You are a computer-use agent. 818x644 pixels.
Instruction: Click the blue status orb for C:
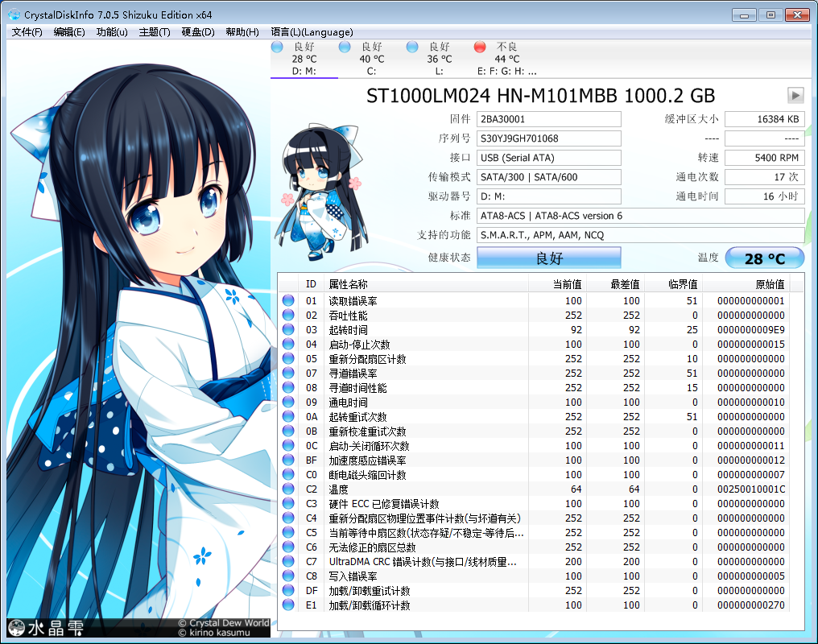(x=345, y=47)
